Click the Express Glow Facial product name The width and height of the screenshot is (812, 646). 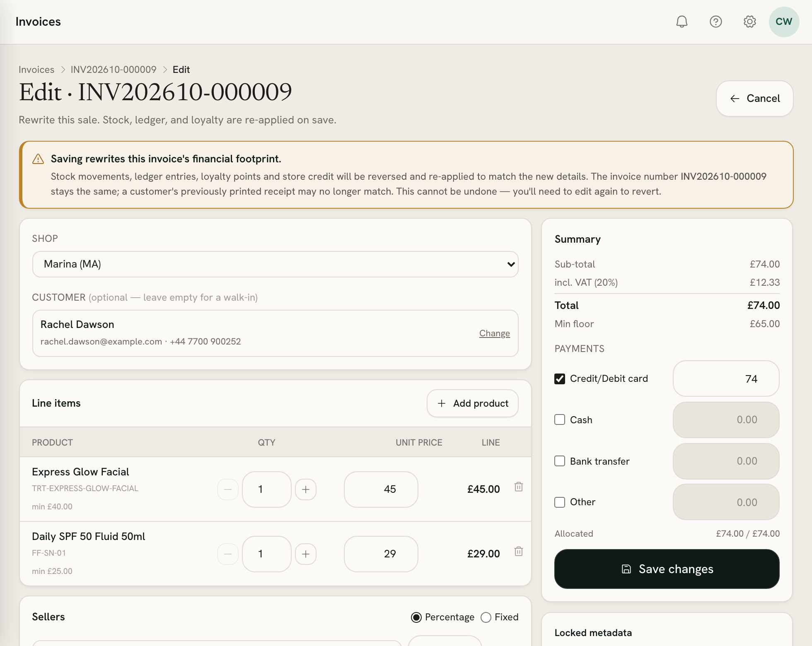pos(80,472)
